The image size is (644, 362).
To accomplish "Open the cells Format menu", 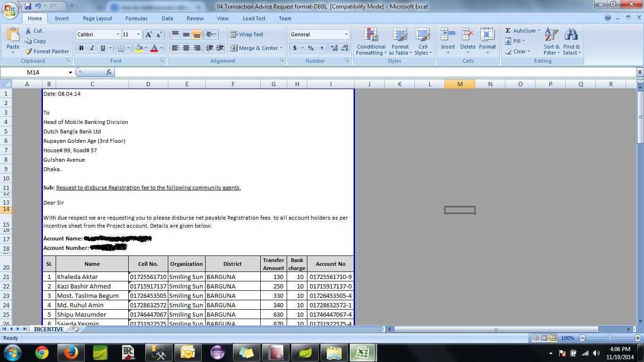I will [x=487, y=41].
